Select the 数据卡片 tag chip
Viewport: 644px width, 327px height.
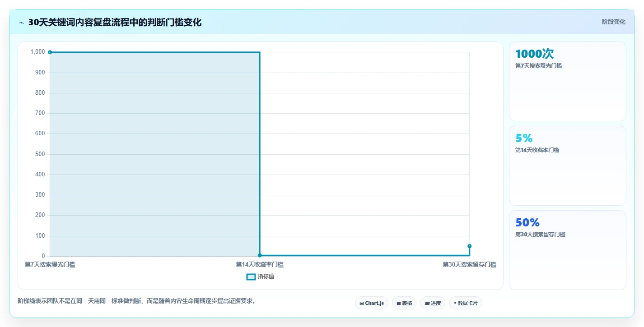pyautogui.click(x=466, y=303)
